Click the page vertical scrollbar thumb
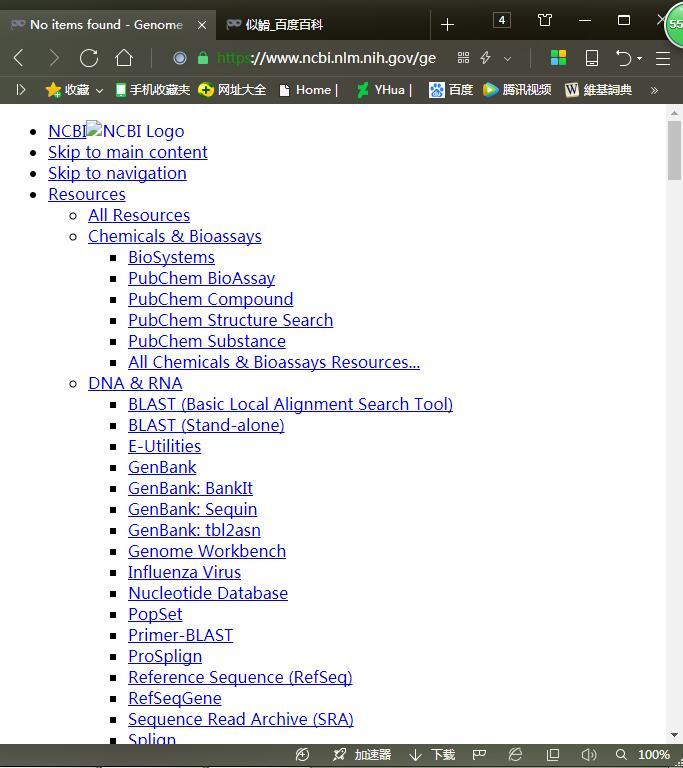The image size is (683, 768). click(674, 151)
